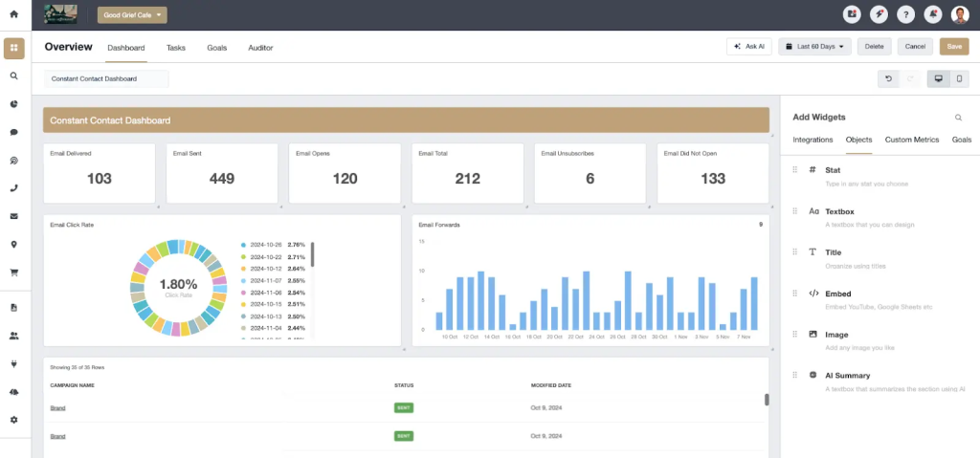The height and width of the screenshot is (458, 980).
Task: Switch to mobile preview mode
Action: pyautogui.click(x=959, y=78)
